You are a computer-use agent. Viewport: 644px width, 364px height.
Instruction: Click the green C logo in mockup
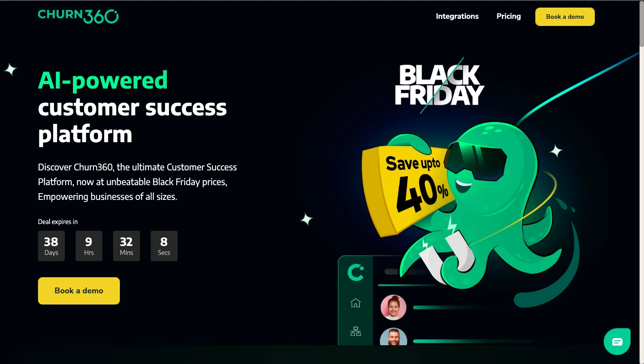click(x=356, y=272)
